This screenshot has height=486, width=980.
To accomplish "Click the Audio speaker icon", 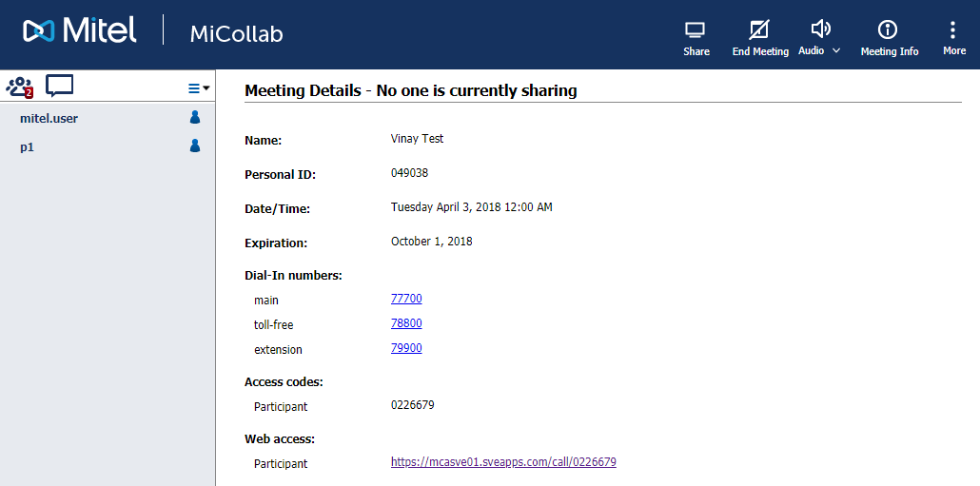I will click(x=820, y=29).
